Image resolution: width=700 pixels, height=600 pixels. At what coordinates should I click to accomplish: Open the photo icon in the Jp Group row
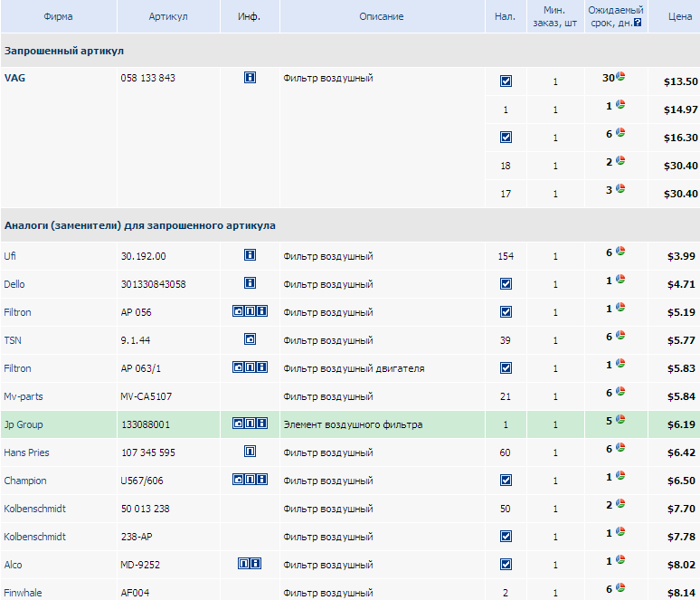(x=239, y=424)
